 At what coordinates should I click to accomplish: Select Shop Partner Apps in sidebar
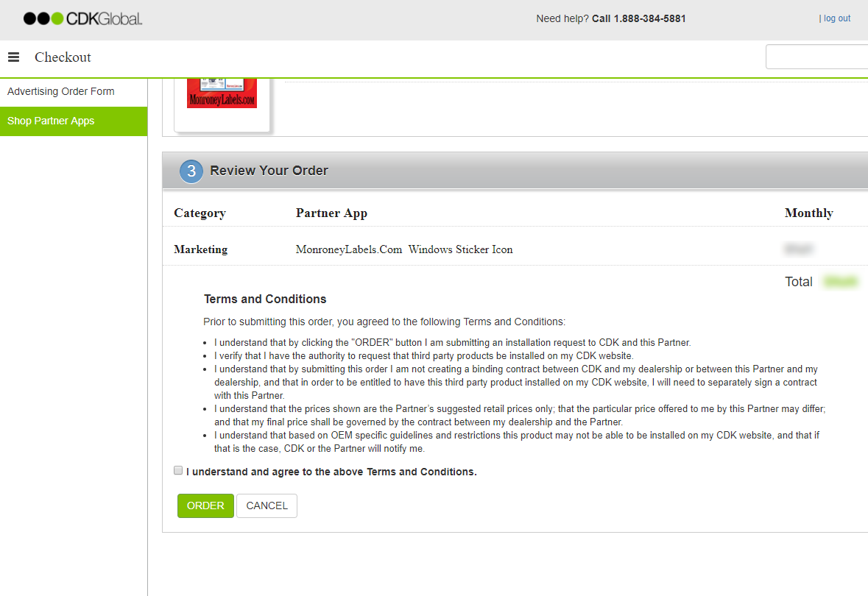click(x=74, y=121)
